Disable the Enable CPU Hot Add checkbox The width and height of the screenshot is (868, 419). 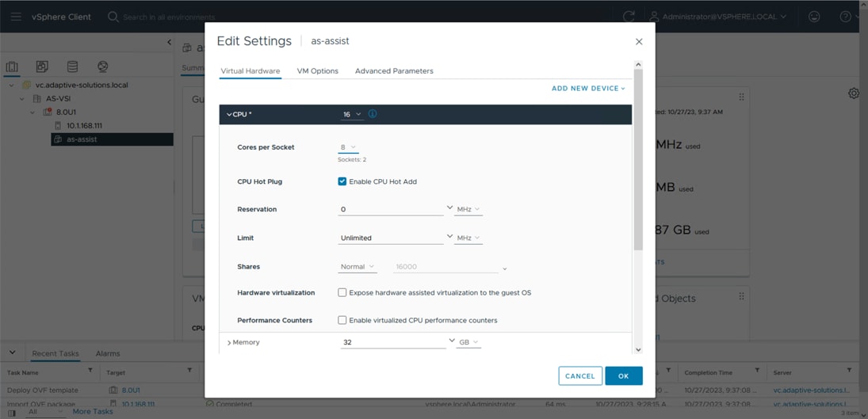coord(342,181)
